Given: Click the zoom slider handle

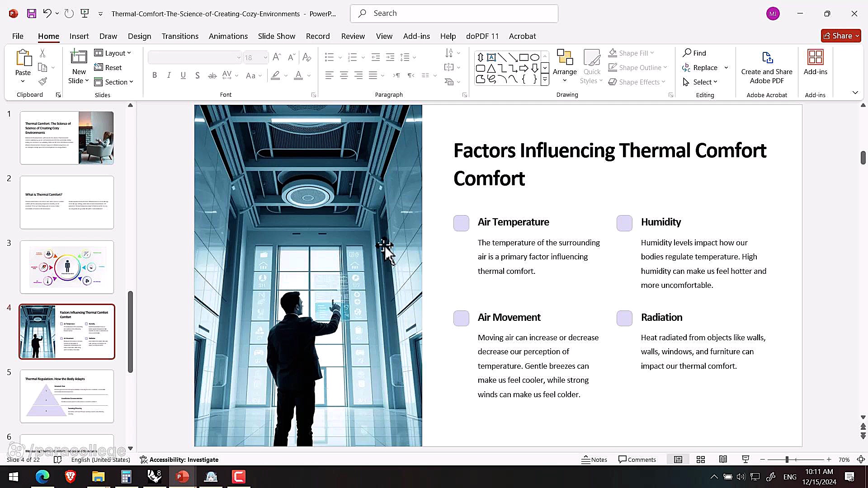Looking at the screenshot, I should [x=787, y=460].
